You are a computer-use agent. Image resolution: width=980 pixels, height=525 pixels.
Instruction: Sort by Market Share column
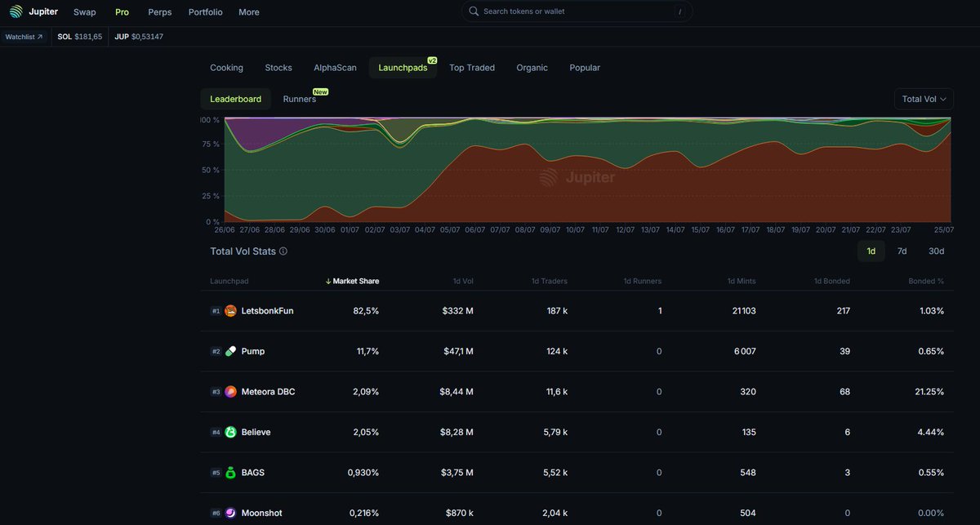[352, 281]
